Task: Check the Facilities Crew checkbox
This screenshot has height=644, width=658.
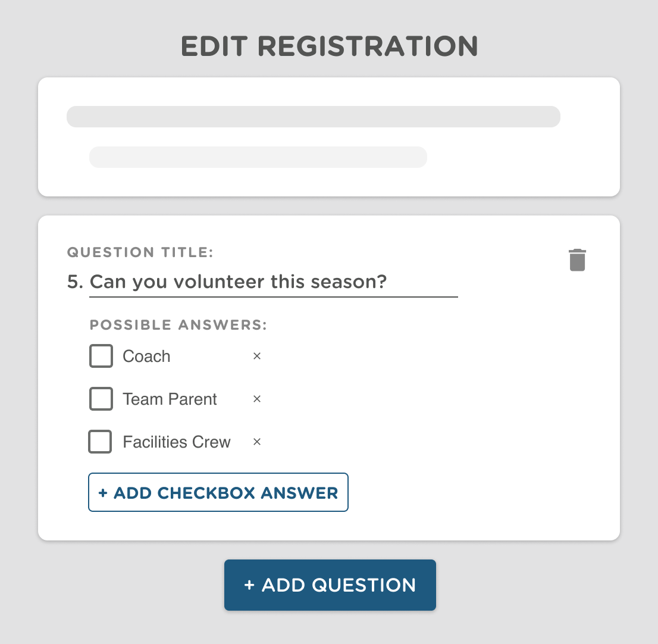Action: pos(100,442)
